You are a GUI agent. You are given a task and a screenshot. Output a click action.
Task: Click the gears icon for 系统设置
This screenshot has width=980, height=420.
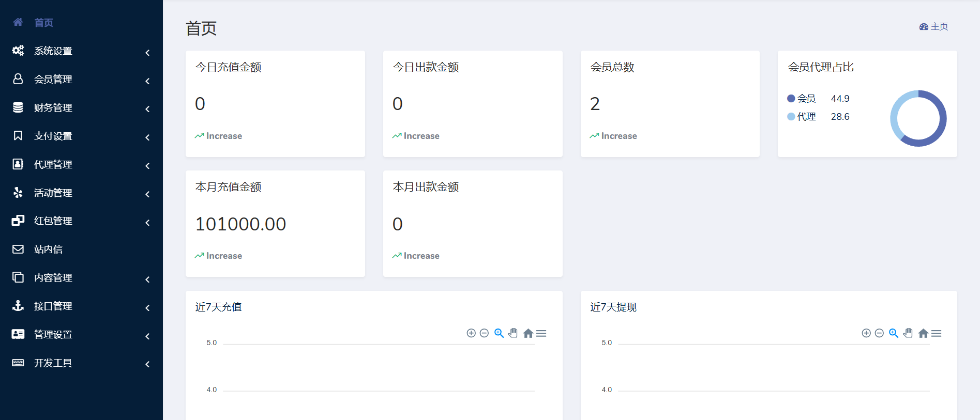click(18, 51)
